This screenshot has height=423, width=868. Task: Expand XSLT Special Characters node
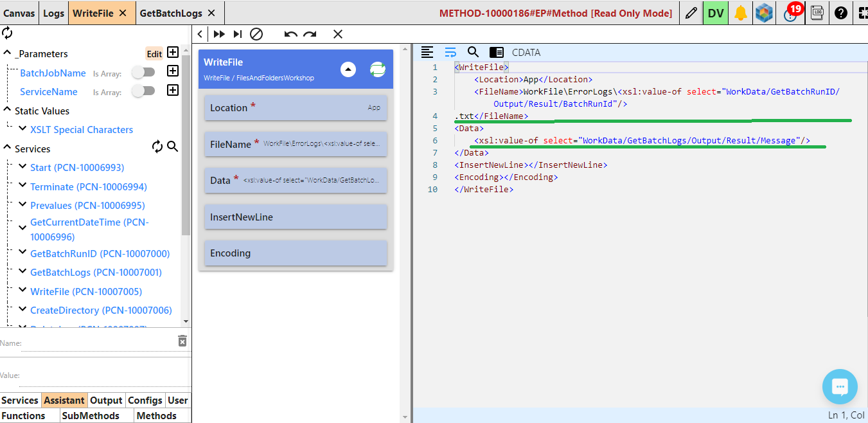[x=23, y=129]
